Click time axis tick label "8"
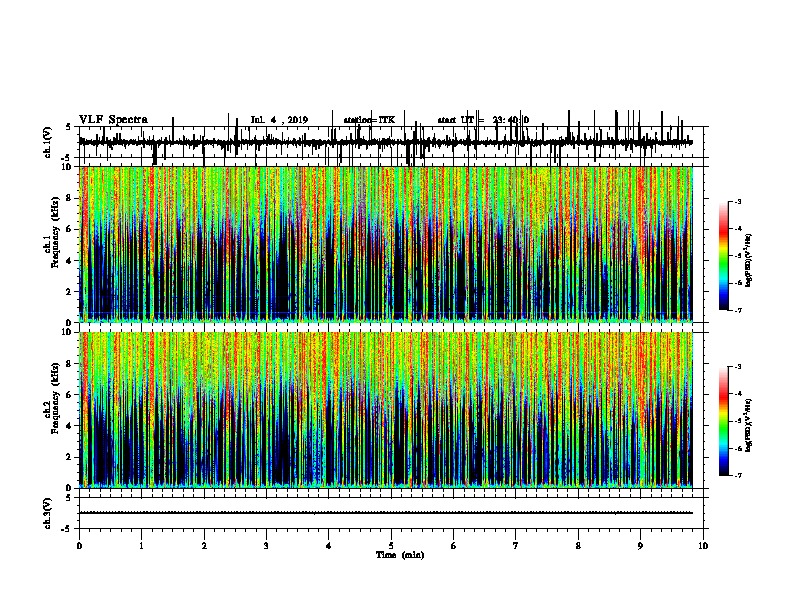Screen dimensions: 792x612 coord(578,546)
